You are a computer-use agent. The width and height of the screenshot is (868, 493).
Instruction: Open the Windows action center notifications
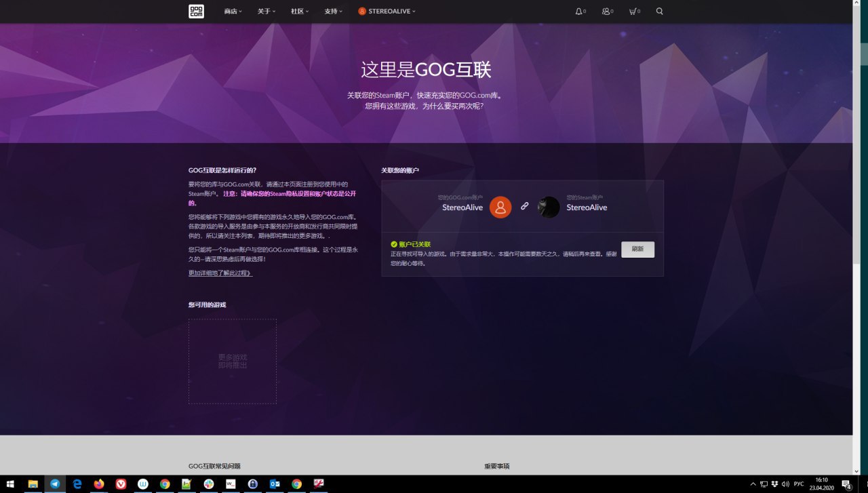(847, 484)
